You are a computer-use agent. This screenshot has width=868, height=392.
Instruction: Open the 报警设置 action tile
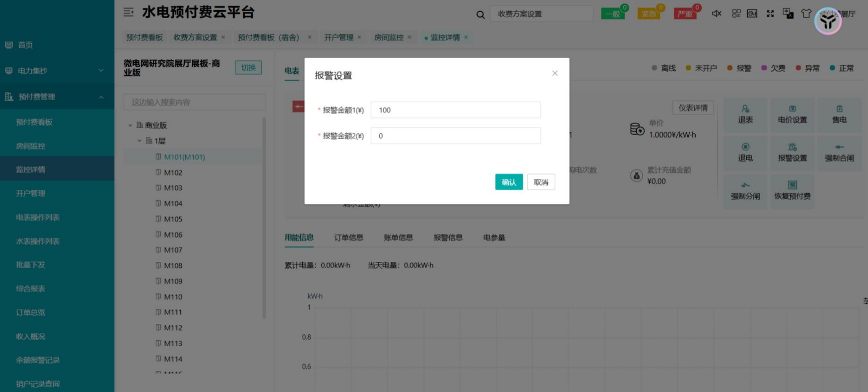click(x=793, y=153)
